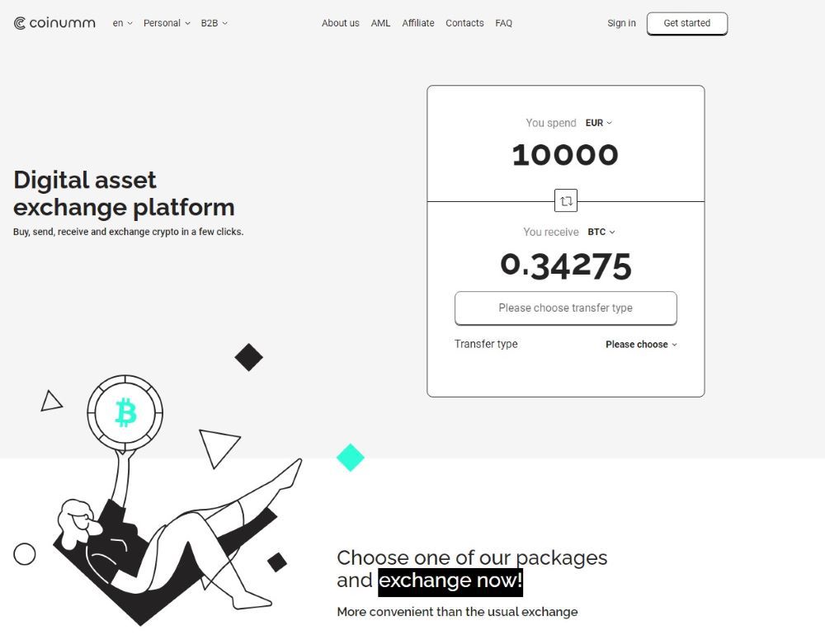Screen dimensions: 825x644
Task: Click the Sign in link
Action: coord(621,23)
